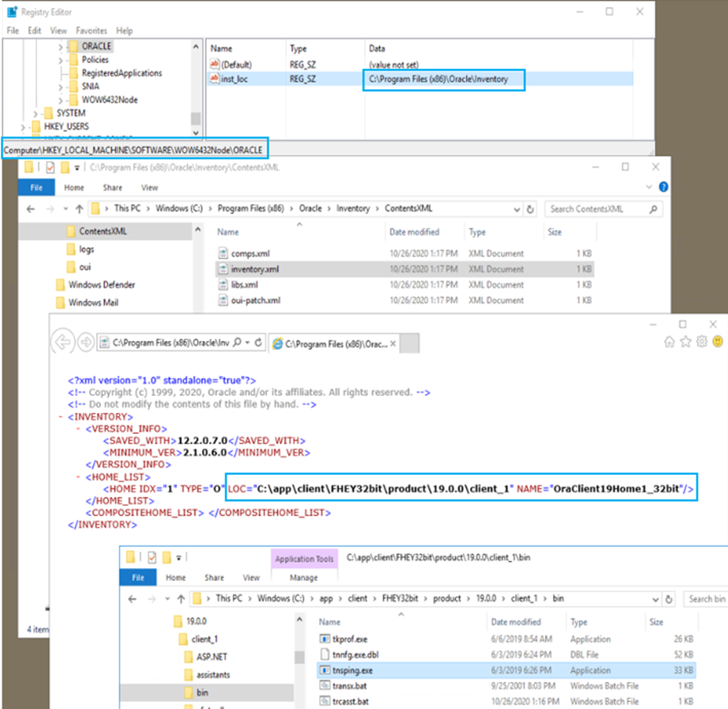Select tnsping.exe in bin folder
Viewport: 728px width, 709px height.
pos(352,670)
